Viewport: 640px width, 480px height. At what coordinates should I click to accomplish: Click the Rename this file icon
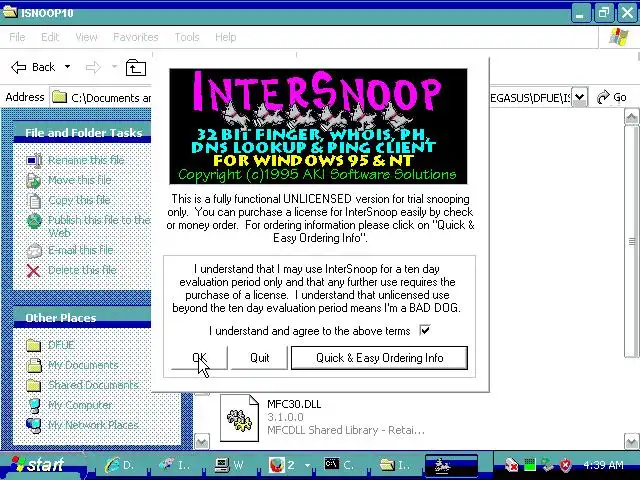point(34,160)
